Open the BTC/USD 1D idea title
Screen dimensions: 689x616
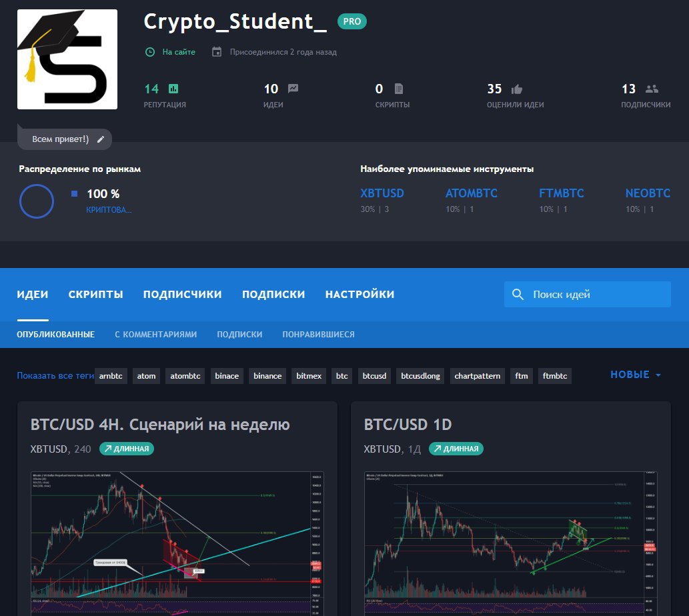408,425
